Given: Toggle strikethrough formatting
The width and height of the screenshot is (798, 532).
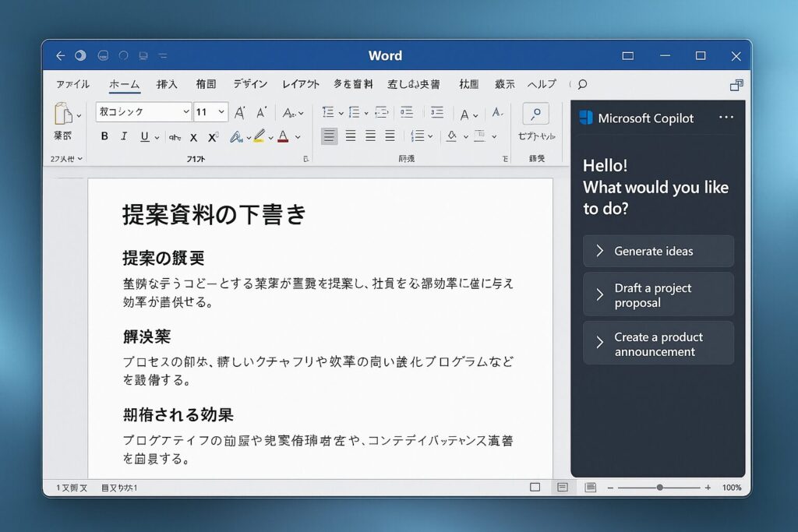Looking at the screenshot, I should (x=175, y=137).
